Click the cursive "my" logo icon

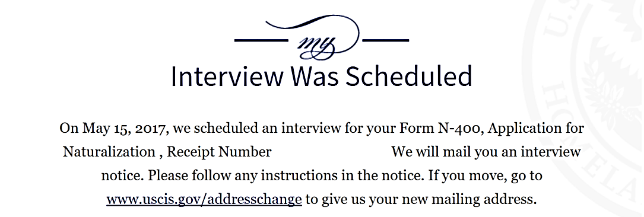coord(316,44)
